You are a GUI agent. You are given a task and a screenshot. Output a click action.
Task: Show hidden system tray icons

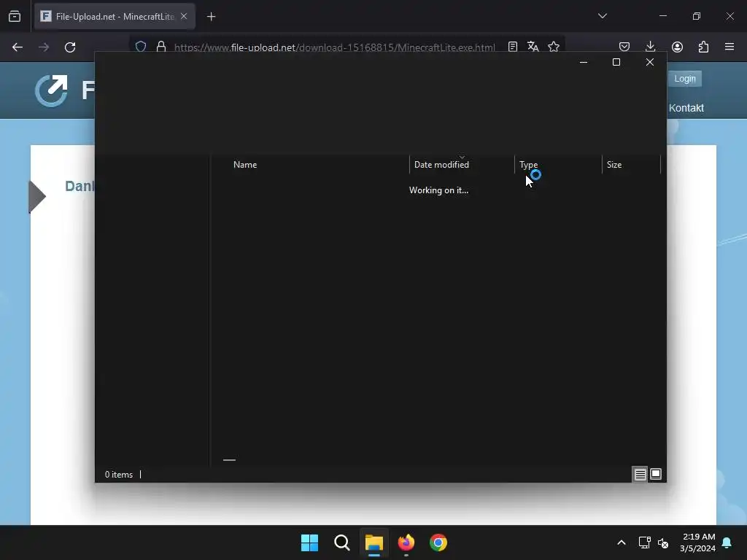[622, 542]
